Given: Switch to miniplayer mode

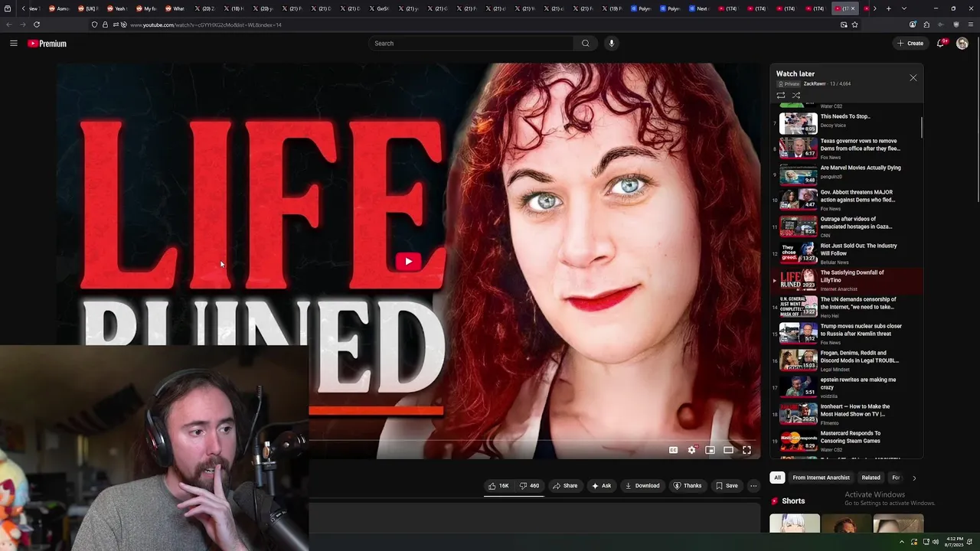Looking at the screenshot, I should pyautogui.click(x=710, y=450).
